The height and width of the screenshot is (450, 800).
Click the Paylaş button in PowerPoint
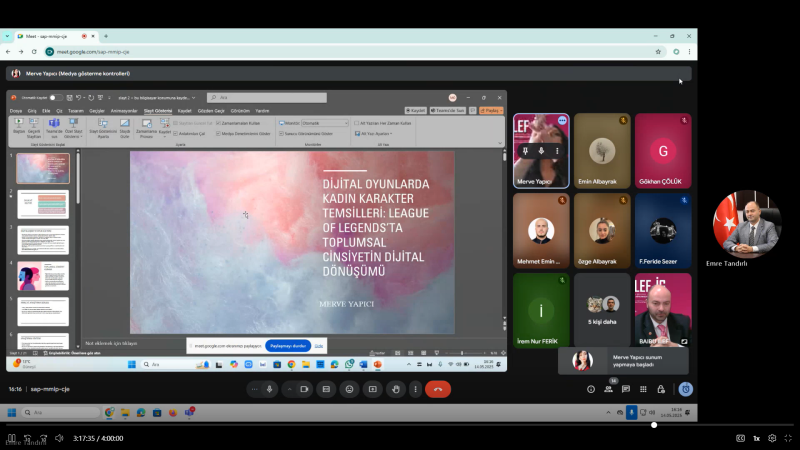(491, 110)
